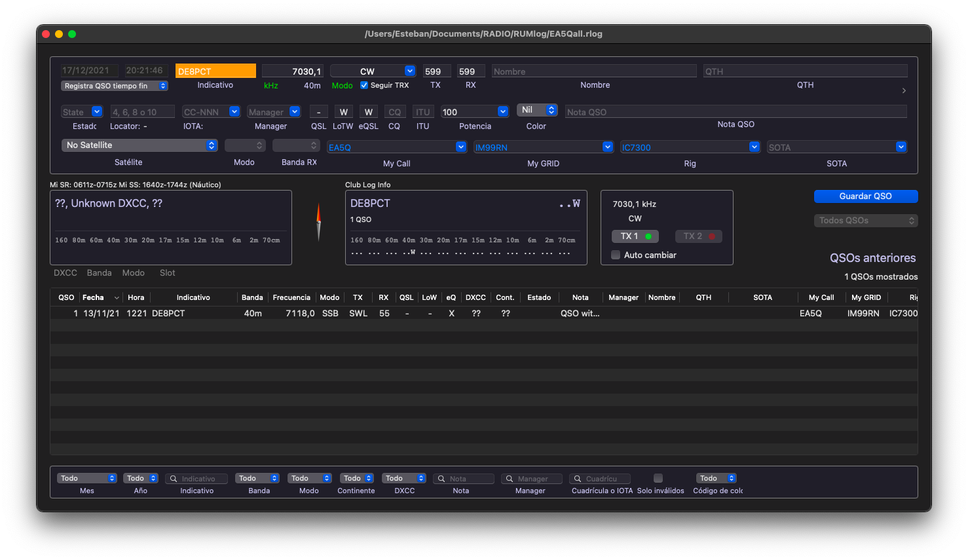The width and height of the screenshot is (968, 560).
Task: Click the Nombre input field
Action: pos(594,71)
